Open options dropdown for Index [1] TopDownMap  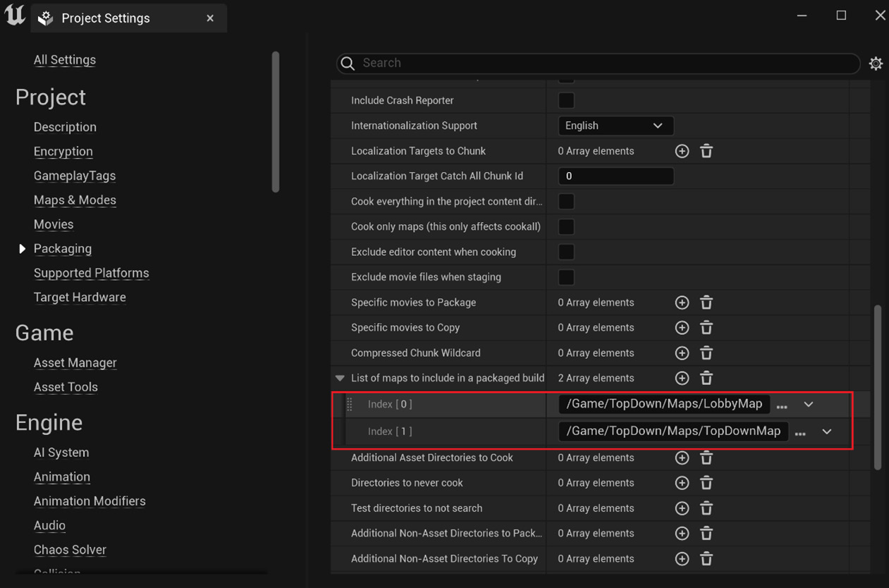pyautogui.click(x=827, y=431)
